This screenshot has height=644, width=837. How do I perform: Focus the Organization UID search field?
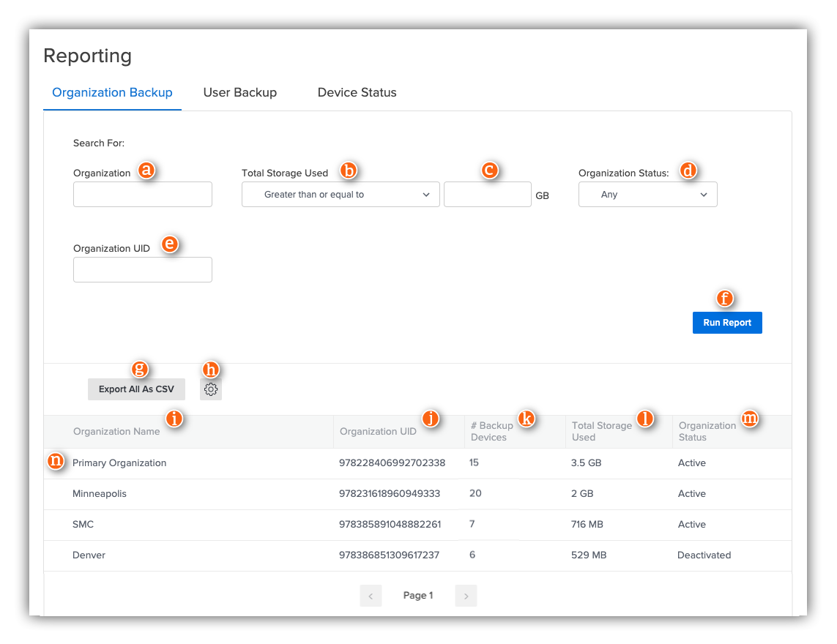142,269
